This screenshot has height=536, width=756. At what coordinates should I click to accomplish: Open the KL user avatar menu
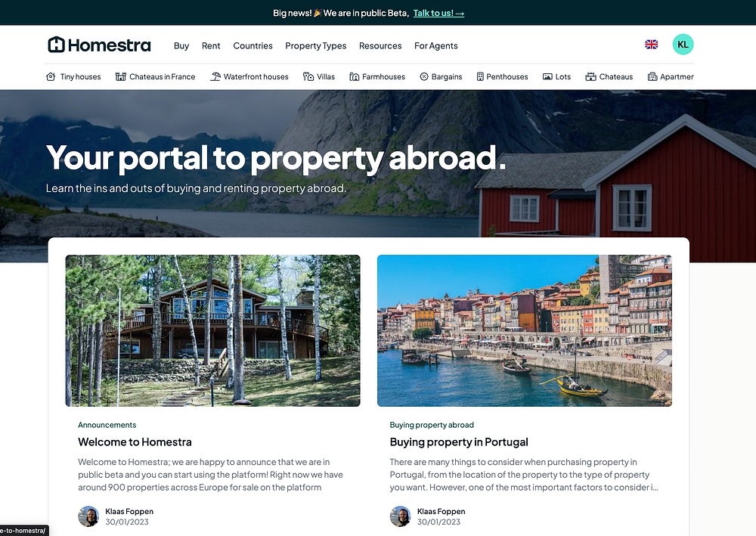pyautogui.click(x=683, y=45)
